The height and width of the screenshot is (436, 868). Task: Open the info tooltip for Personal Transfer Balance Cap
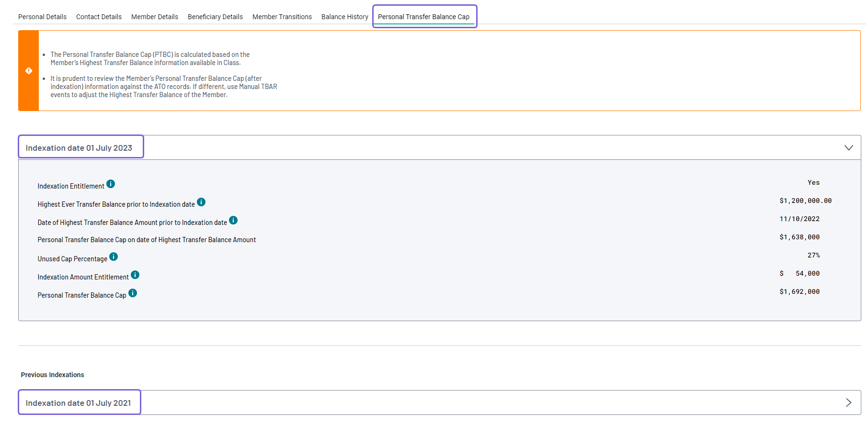[x=132, y=292]
